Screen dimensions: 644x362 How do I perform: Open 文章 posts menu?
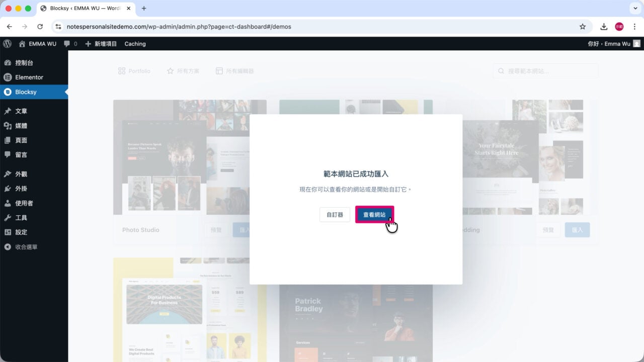[x=34, y=111]
